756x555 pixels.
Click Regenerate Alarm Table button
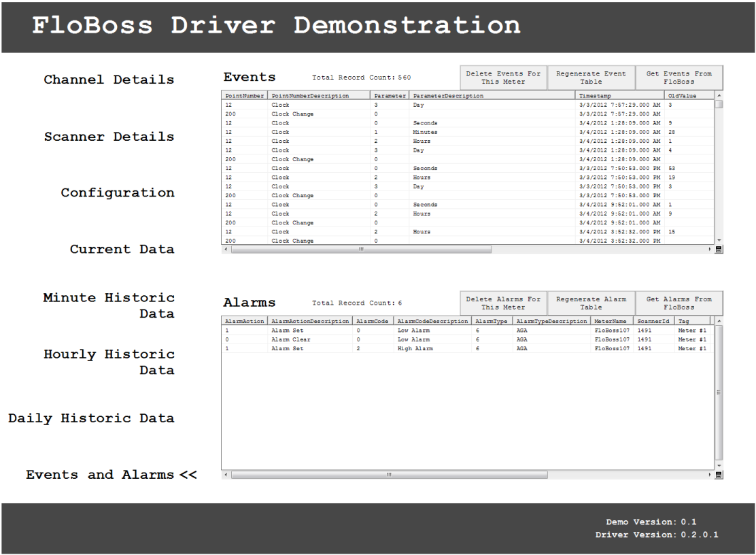coord(591,303)
